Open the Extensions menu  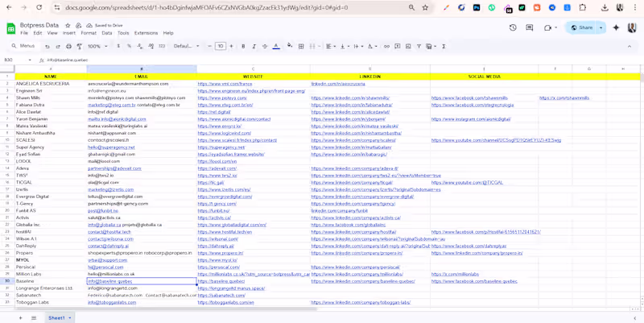[x=146, y=33]
